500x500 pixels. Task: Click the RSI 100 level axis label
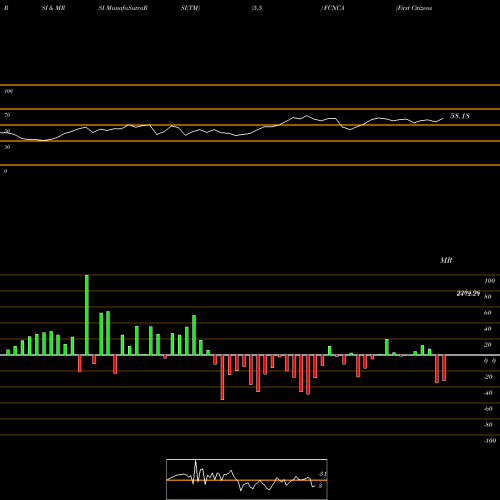(8, 91)
